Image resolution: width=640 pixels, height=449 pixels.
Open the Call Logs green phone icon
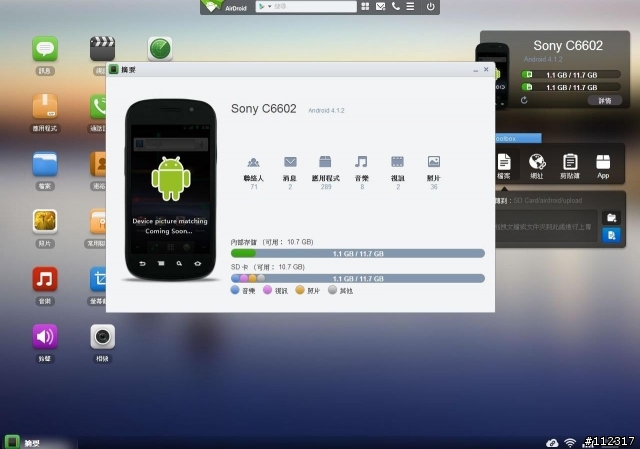point(98,106)
